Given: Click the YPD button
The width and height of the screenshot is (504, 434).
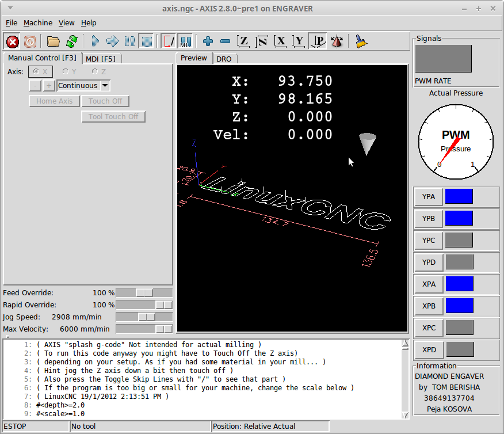Looking at the screenshot, I should 429,262.
